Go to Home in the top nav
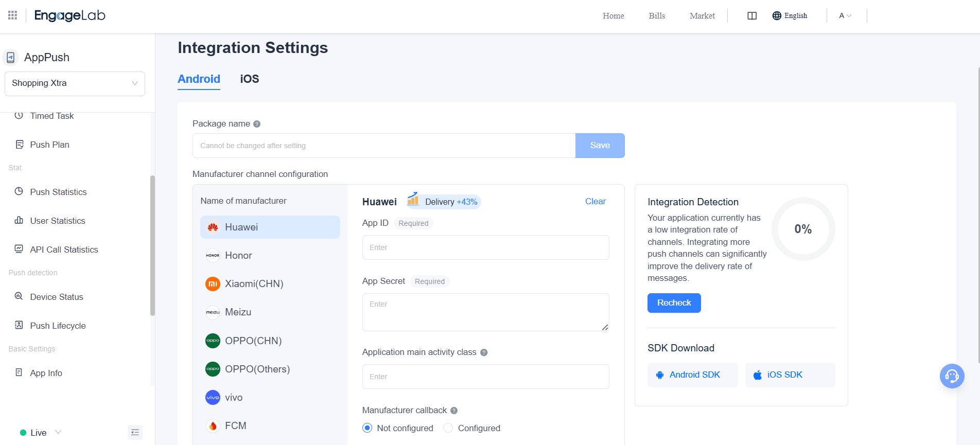Screen dimensions: 980x445 tap(614, 16)
